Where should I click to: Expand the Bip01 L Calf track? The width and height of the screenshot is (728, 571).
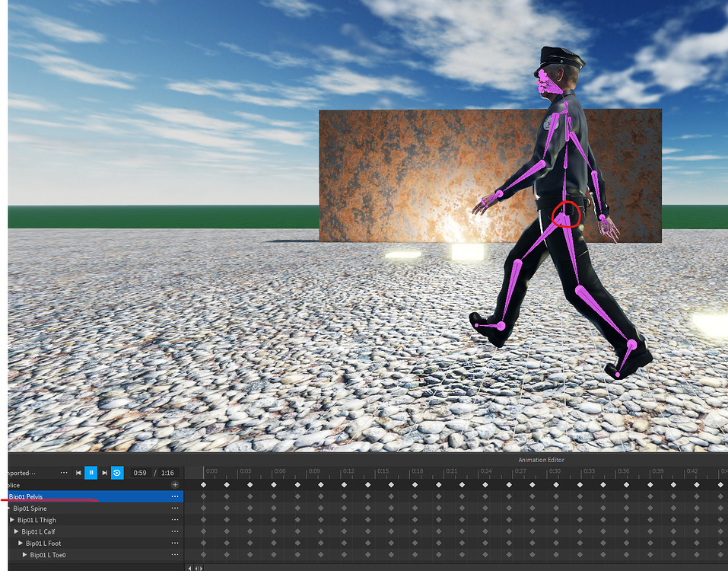[x=16, y=531]
